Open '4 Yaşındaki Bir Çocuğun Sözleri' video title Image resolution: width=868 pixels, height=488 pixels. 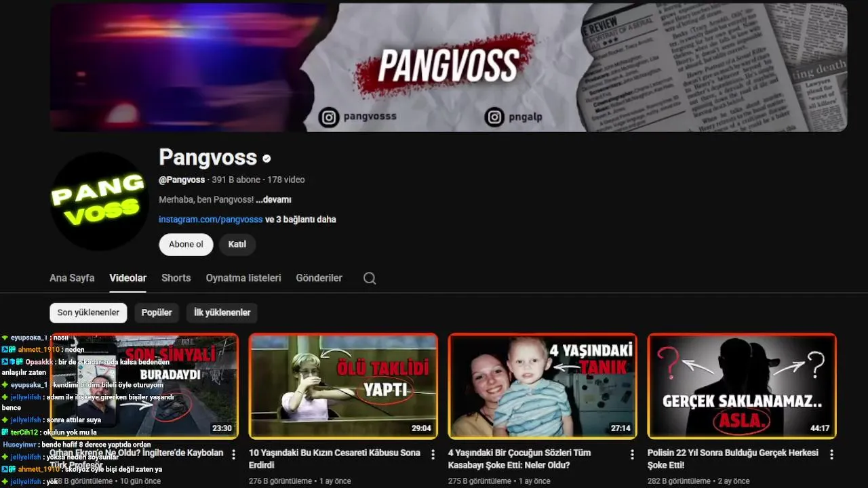point(519,459)
